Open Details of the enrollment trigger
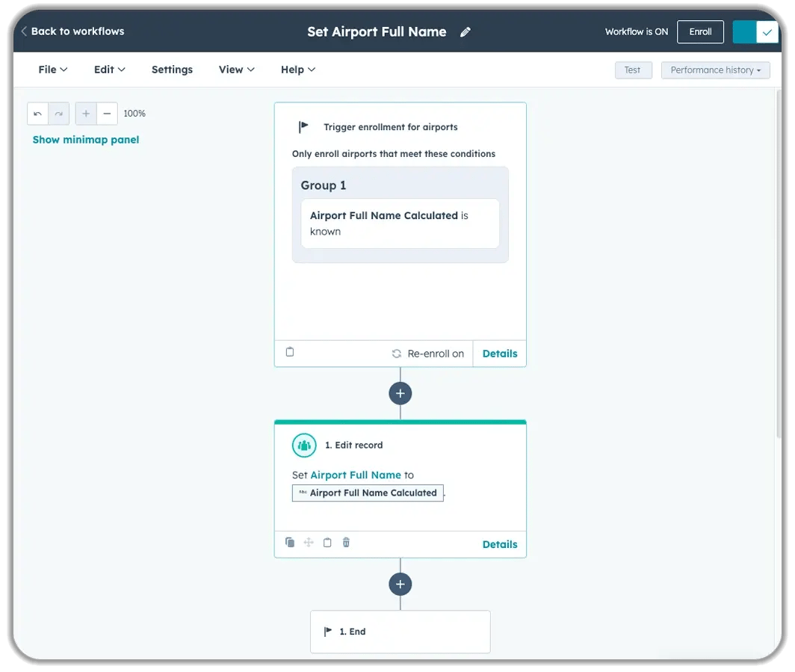This screenshot has height=672, width=795. point(499,353)
